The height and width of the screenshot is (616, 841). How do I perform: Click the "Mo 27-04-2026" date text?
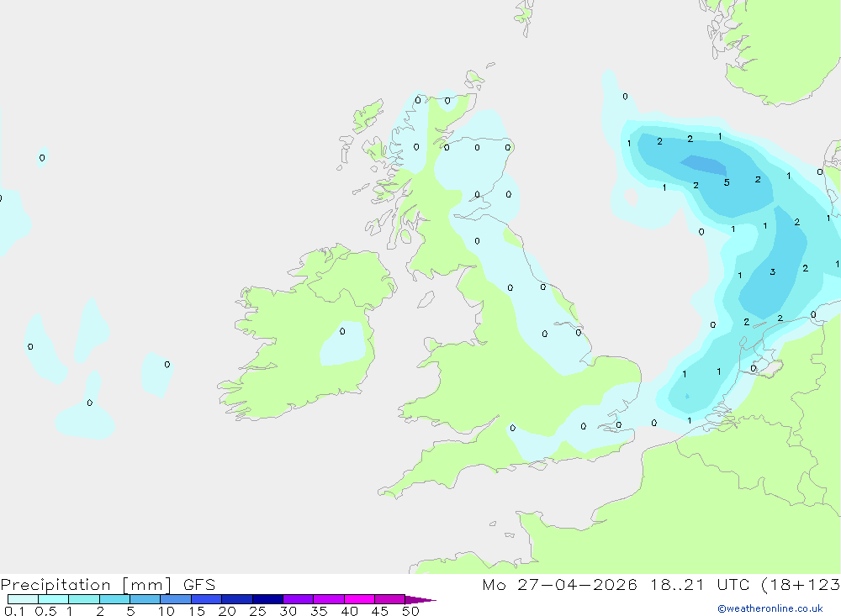(560, 584)
